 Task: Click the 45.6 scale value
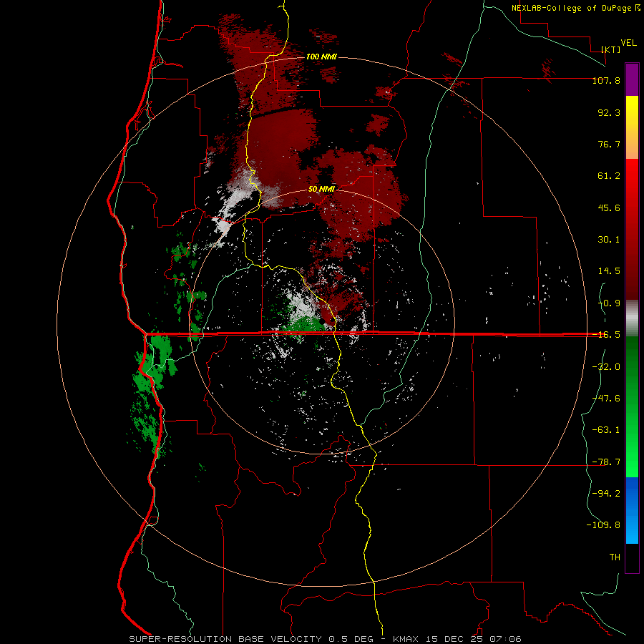609,208
